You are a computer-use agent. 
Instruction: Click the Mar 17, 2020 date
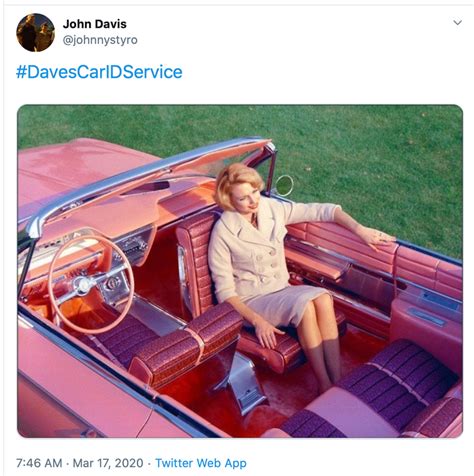point(108,463)
